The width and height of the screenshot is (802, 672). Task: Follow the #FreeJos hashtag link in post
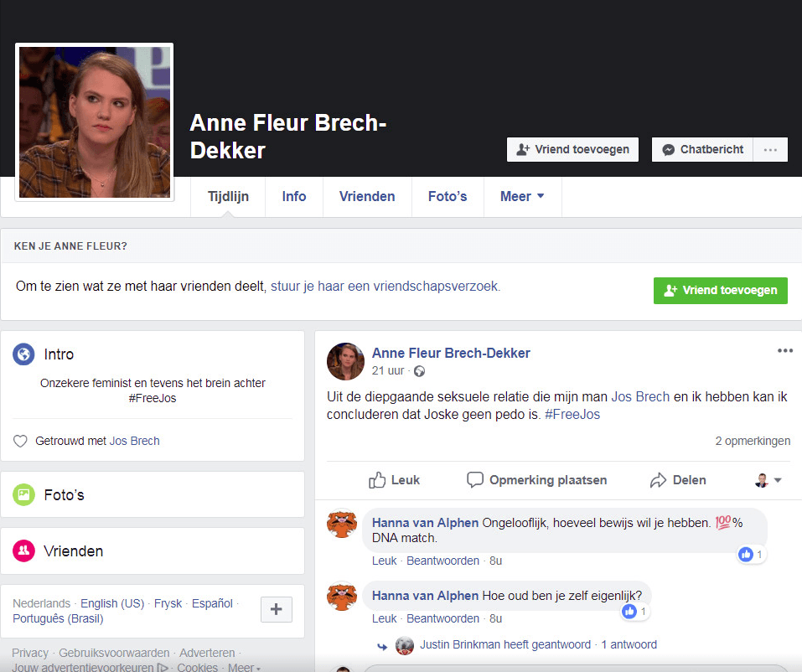click(572, 414)
